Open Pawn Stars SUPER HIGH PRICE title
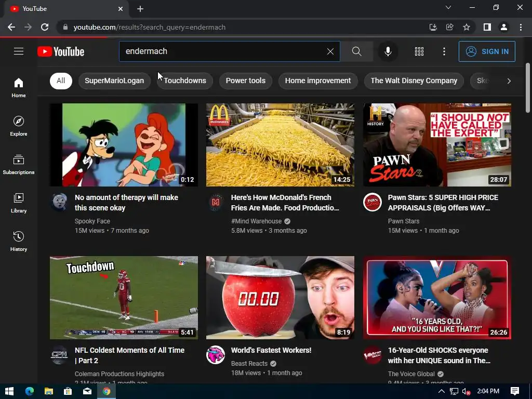Viewport: 532px width, 399px height. click(443, 203)
